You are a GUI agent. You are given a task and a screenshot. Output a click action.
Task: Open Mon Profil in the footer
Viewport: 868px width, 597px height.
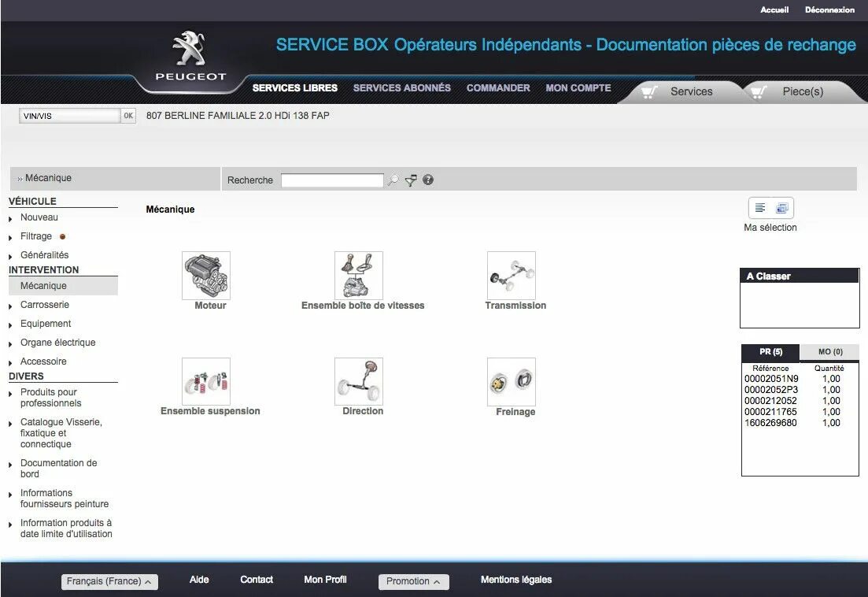(325, 580)
